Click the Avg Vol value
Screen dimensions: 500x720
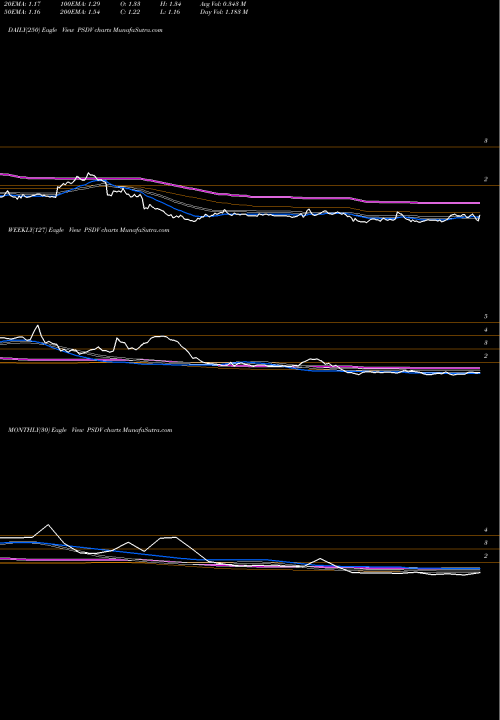[223, 4]
